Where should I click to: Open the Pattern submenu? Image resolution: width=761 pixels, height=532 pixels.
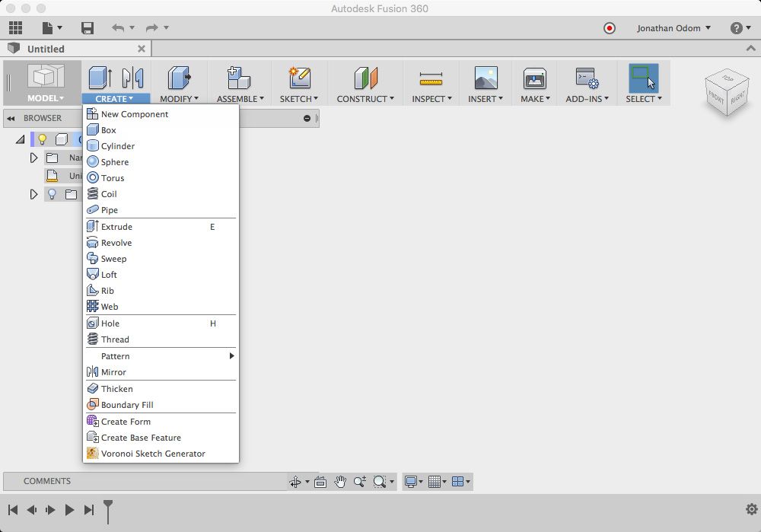[161, 356]
